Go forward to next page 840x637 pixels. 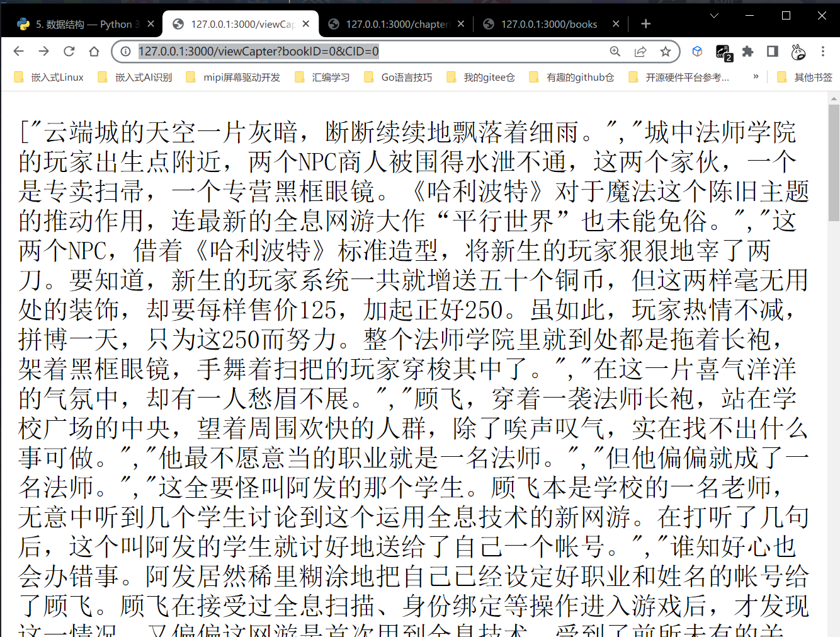pos(43,52)
